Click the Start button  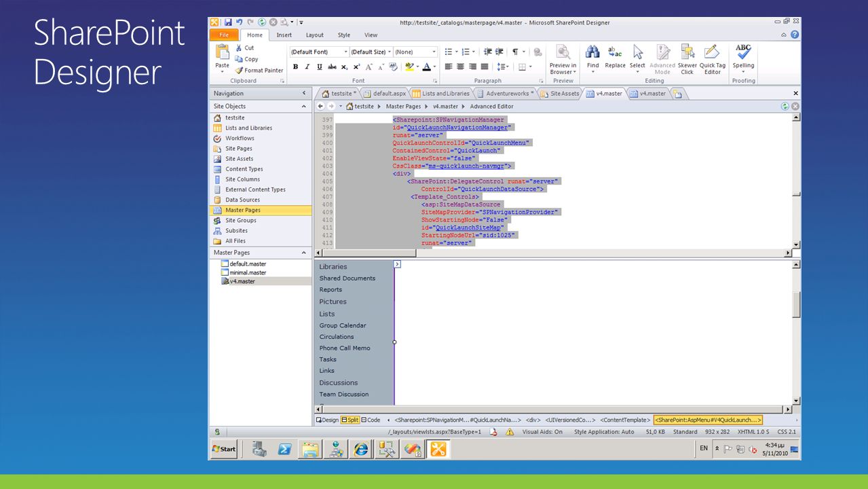coord(224,449)
